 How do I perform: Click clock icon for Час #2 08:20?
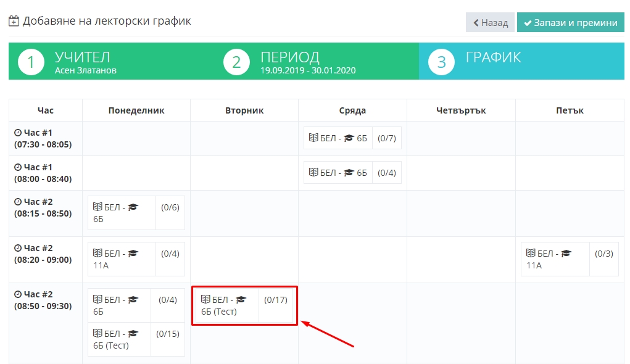[x=18, y=248]
